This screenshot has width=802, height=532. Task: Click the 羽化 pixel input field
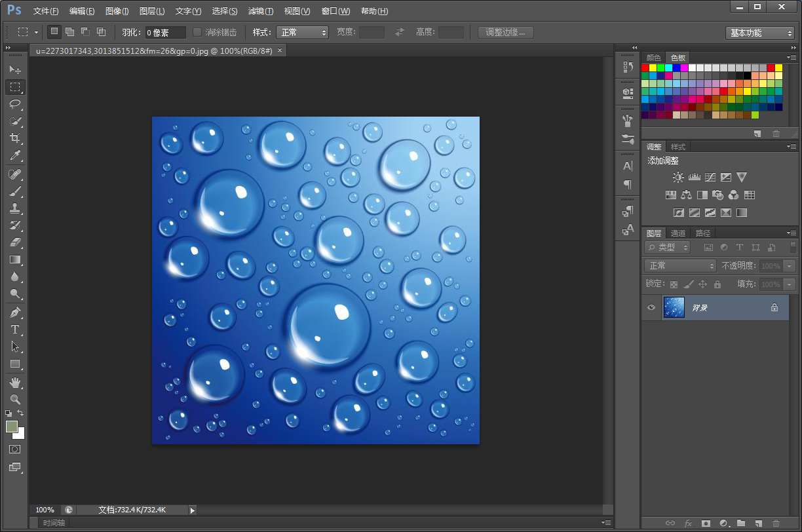click(165, 32)
